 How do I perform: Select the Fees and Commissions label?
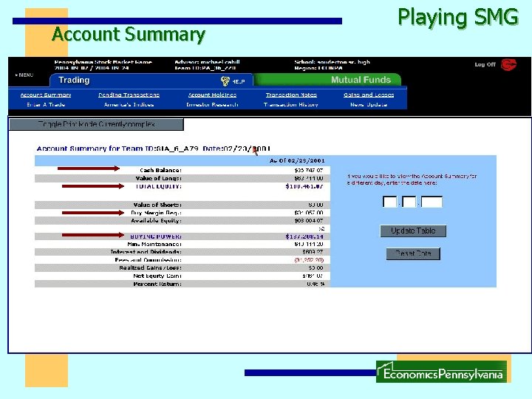149,260
